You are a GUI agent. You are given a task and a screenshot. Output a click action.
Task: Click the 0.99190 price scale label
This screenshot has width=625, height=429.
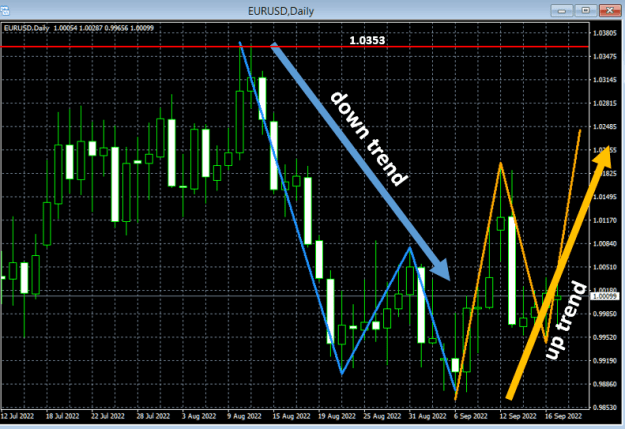tap(605, 361)
